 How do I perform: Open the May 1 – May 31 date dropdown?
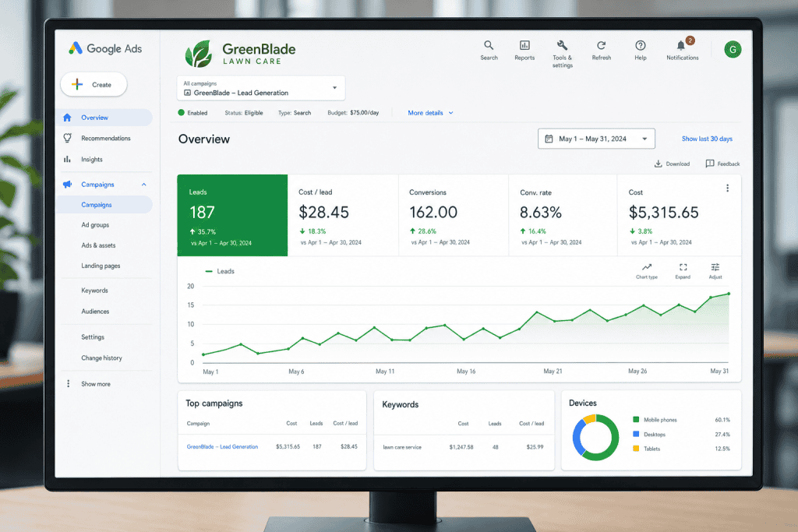[x=596, y=139]
